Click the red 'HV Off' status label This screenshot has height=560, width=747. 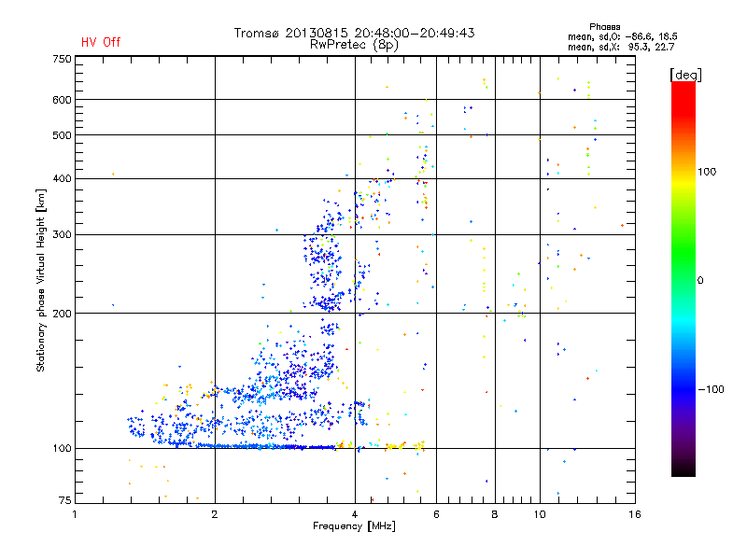coord(101,42)
